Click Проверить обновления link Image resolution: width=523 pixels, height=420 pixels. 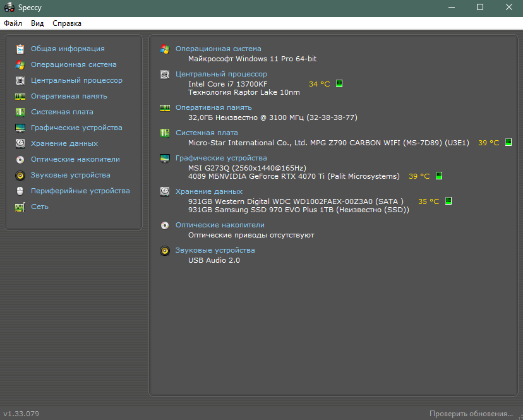[471, 414]
